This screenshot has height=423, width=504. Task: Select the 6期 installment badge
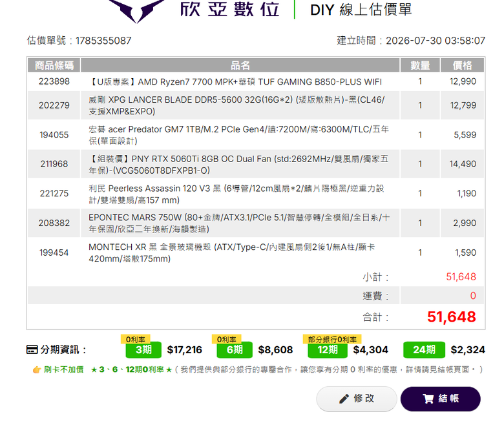(235, 350)
